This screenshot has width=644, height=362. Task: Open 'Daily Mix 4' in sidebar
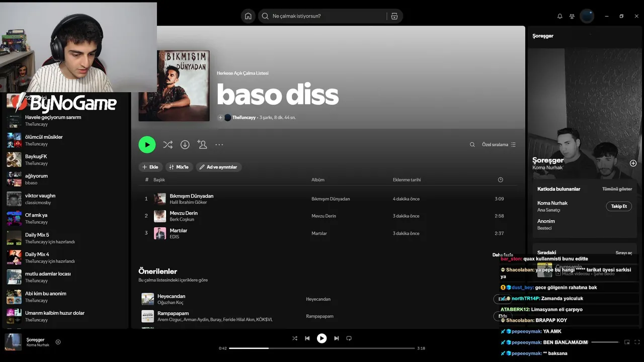65,257
